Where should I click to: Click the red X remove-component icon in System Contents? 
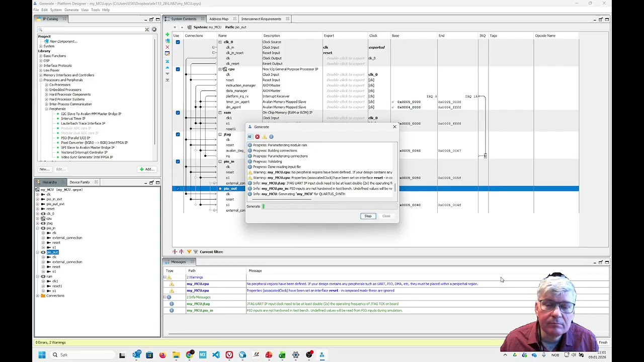click(x=168, y=47)
